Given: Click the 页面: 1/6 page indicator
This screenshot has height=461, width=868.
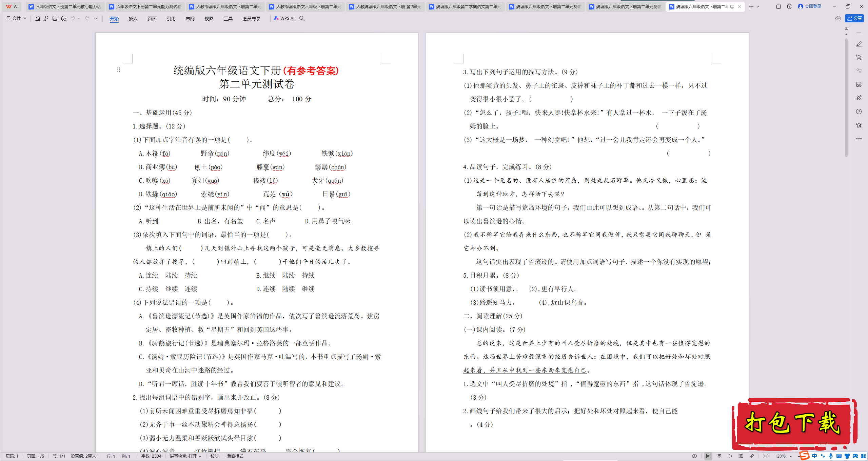Looking at the screenshot, I should [36, 456].
